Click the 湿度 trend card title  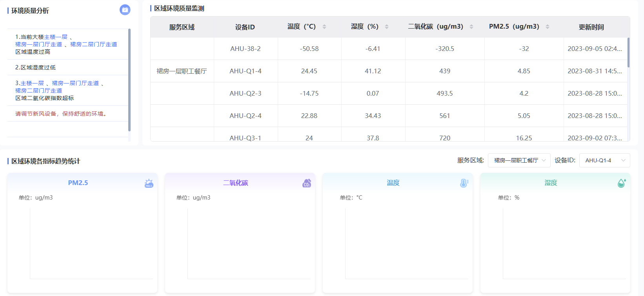(x=551, y=183)
